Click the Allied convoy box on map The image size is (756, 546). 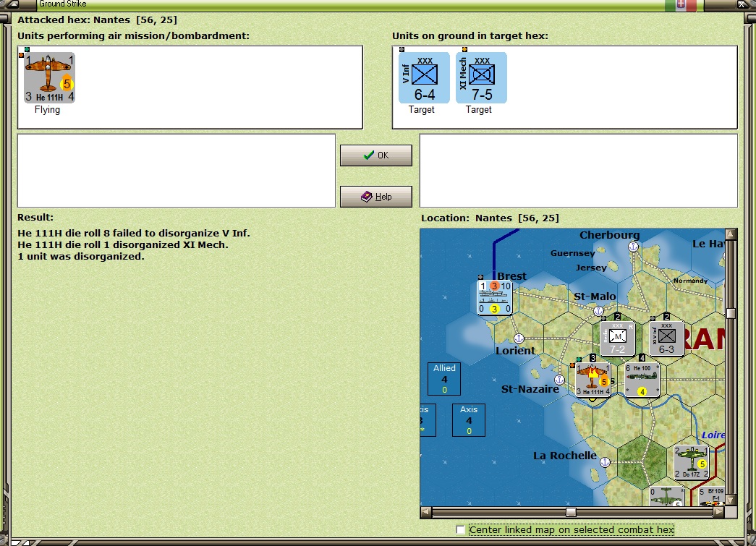pos(444,379)
